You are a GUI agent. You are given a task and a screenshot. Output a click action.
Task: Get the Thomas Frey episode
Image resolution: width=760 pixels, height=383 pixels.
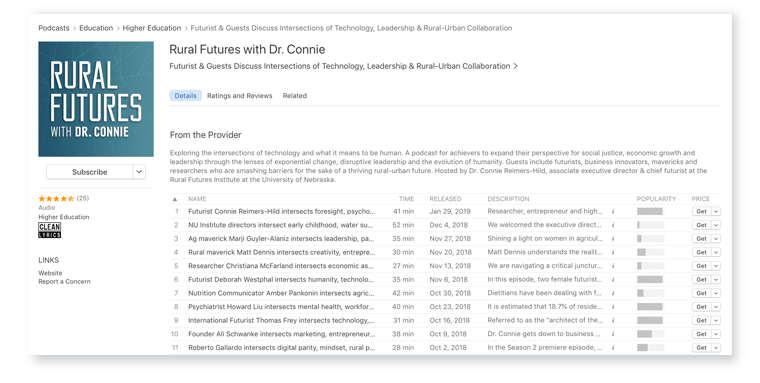coord(701,320)
